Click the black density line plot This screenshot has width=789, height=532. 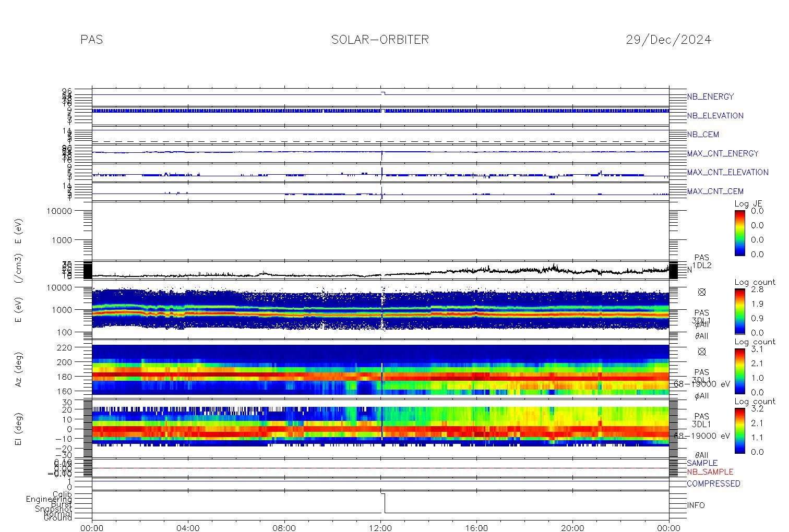click(380, 271)
